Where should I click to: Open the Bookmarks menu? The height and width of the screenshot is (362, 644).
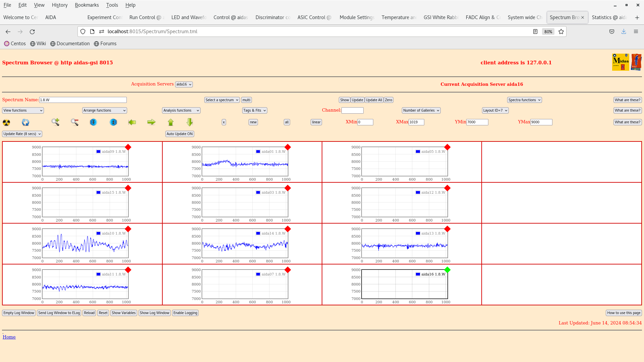point(87,5)
